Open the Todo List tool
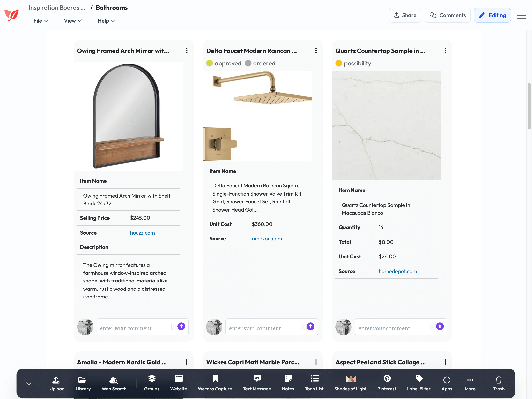The image size is (532, 399). 314,383
